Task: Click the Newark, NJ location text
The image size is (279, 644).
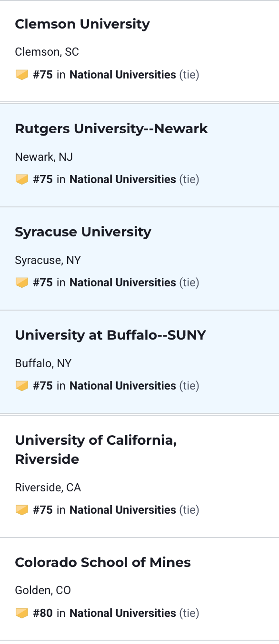Action: pyautogui.click(x=44, y=157)
